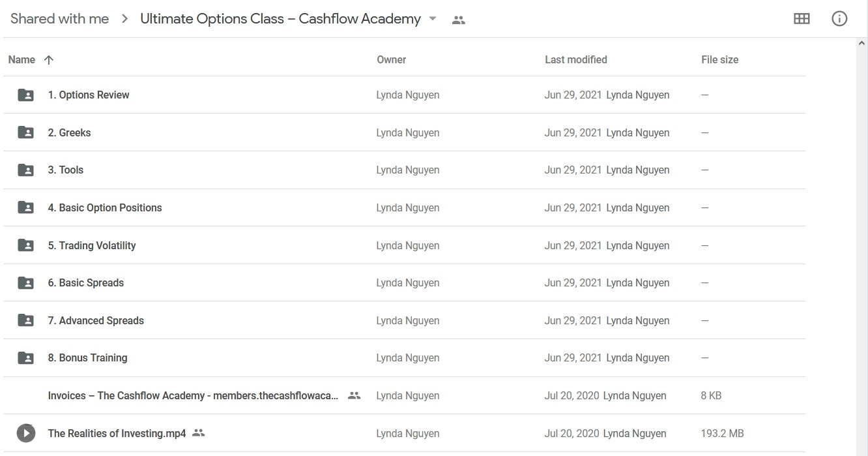Click shared folder icon for 1. Options Review
This screenshot has width=868, height=456.
coord(25,95)
